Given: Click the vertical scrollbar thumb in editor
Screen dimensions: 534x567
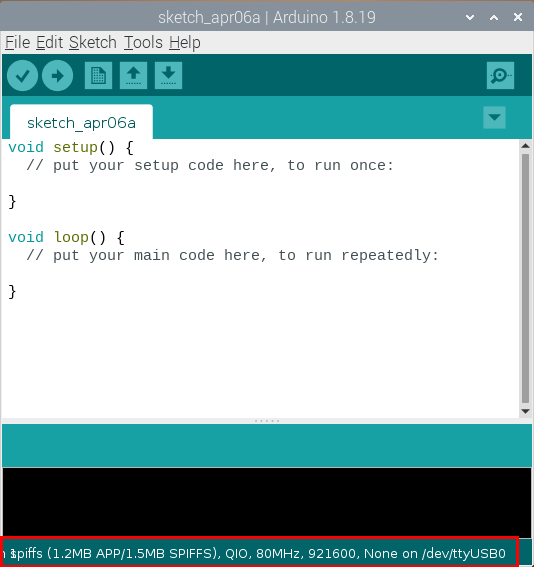Looking at the screenshot, I should pos(525,278).
